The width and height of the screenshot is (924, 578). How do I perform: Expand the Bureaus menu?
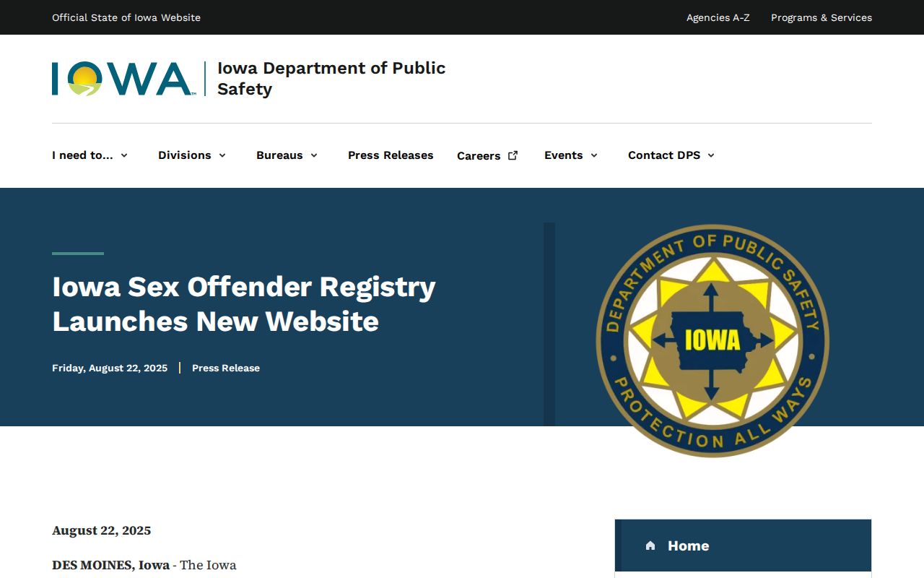287,155
